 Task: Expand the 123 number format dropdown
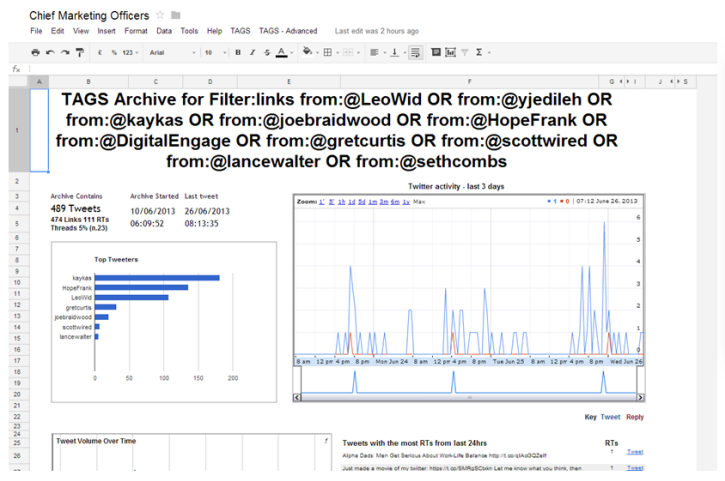click(131, 52)
